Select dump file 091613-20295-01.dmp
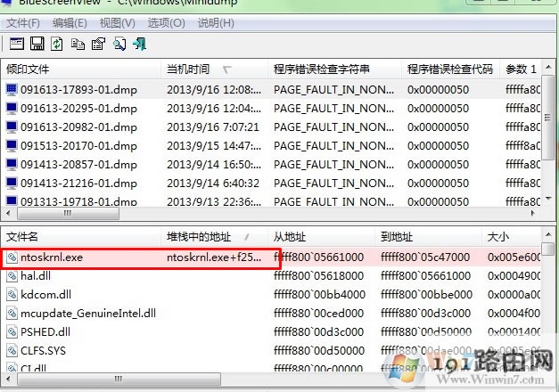The image size is (559, 392). [x=78, y=109]
